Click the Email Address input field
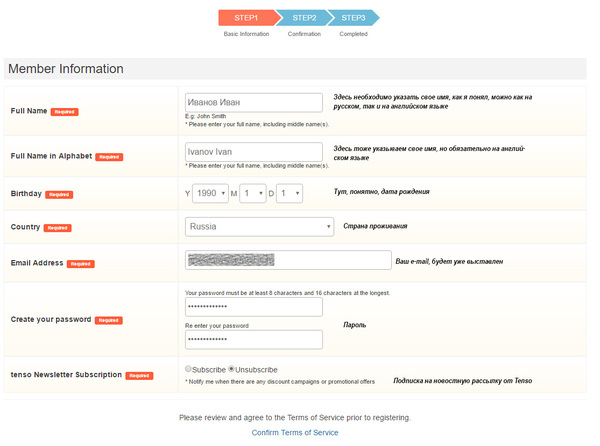Screen dimensions: 600x446 pyautogui.click(x=289, y=260)
